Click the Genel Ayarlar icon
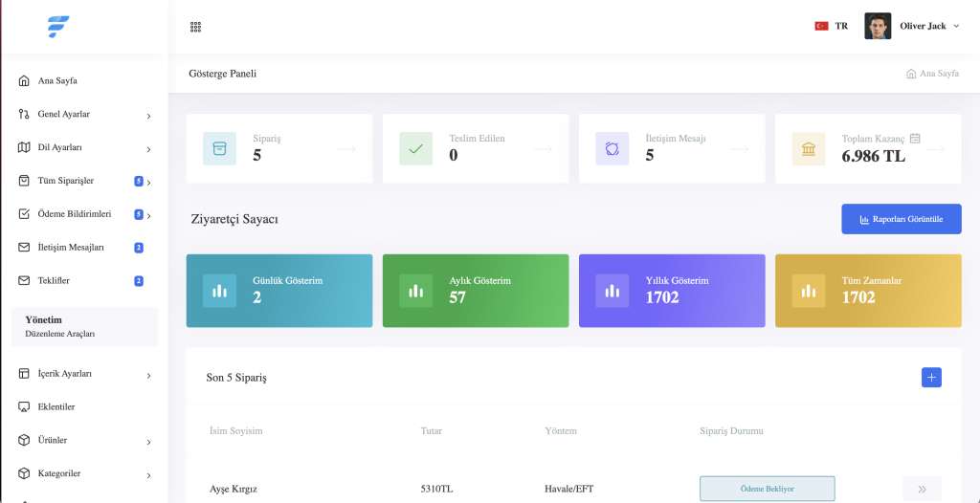The height and width of the screenshot is (503, 980). pyautogui.click(x=24, y=115)
